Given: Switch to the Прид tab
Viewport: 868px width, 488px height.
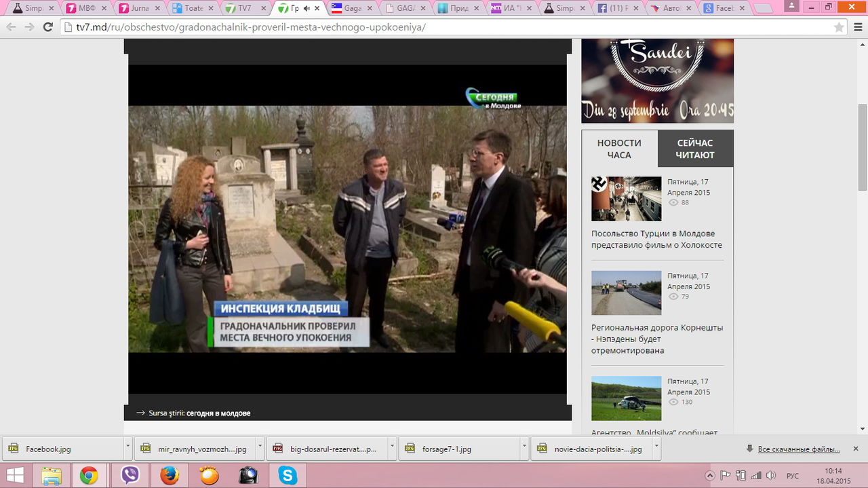Looking at the screenshot, I should [x=456, y=9].
